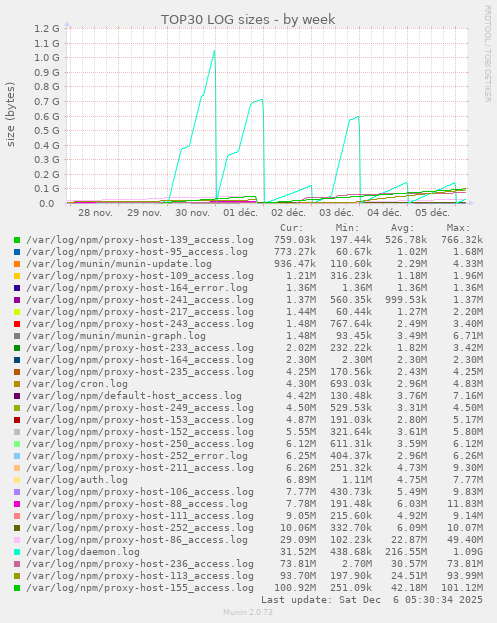Click /var/log/npm/proxy-host-109_access.log label
The width and height of the screenshot is (497, 623).
(140, 276)
